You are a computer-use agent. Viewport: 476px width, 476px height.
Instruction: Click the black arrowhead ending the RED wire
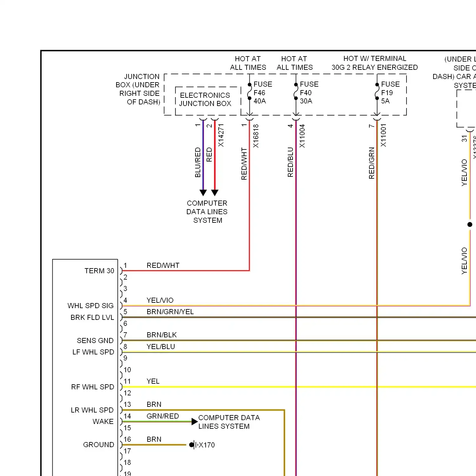click(215, 193)
